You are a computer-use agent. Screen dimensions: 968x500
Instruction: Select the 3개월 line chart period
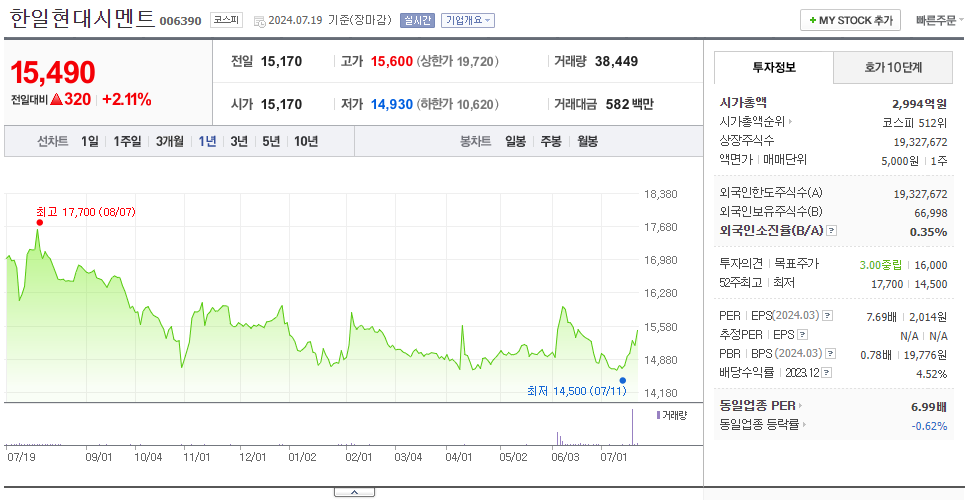tap(170, 141)
